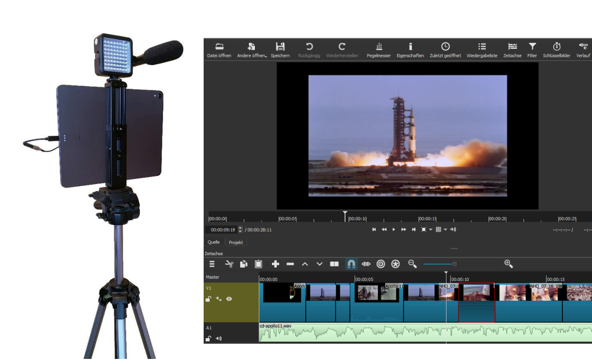This screenshot has width=592, height=364.
Task: Select the cd-apollo11.wav audio clip
Action: pyautogui.click(x=425, y=333)
